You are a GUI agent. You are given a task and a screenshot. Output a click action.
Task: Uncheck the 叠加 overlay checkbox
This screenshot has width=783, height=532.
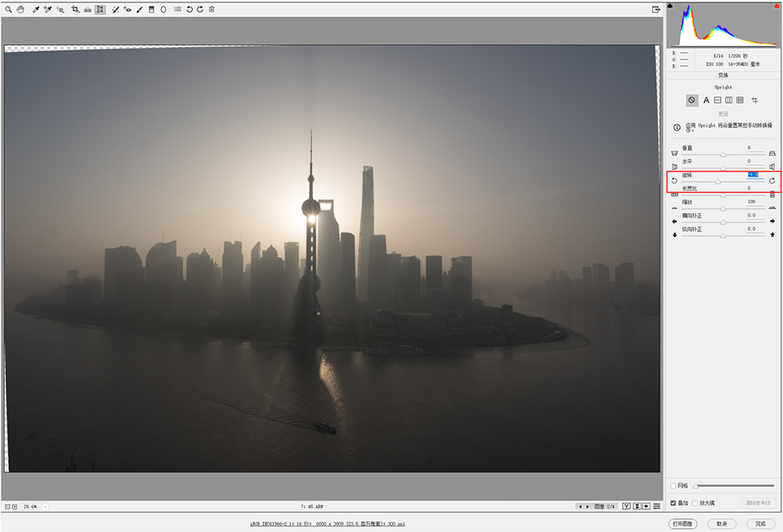pos(673,503)
